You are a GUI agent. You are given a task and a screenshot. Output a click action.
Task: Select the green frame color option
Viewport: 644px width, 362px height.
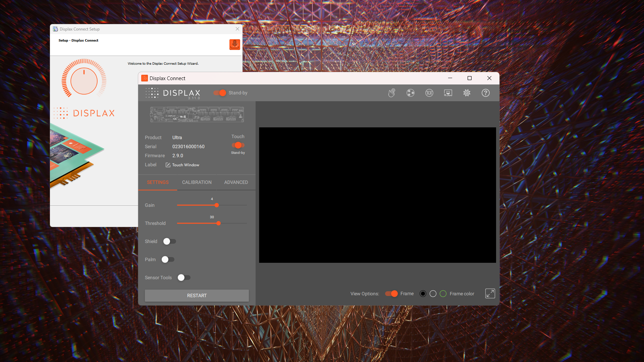point(443,294)
